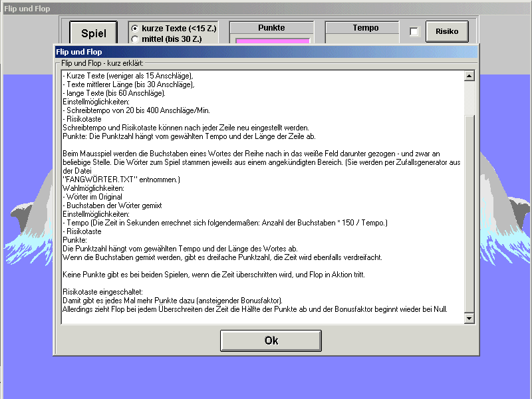532x399 pixels.
Task: Click the Punkte header label
Action: [x=271, y=28]
